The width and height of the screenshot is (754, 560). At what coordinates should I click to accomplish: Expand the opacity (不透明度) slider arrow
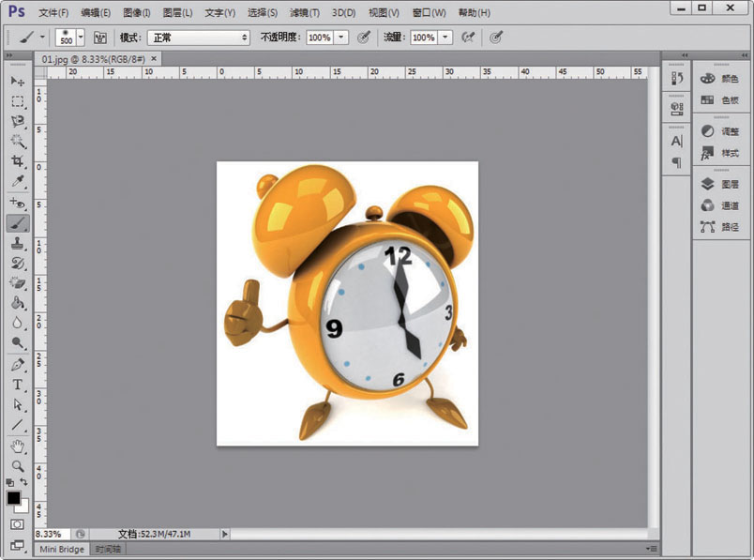(x=341, y=38)
